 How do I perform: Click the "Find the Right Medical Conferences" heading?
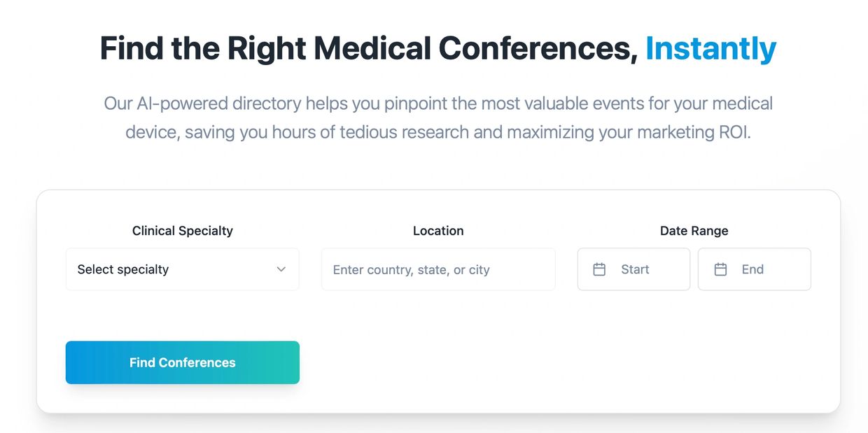click(368, 48)
